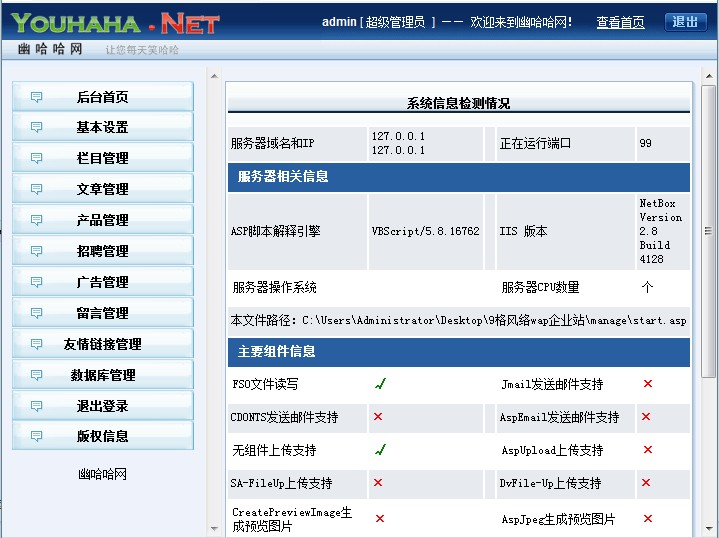
Task: Open the 招聘管理 menu
Action: 103,251
